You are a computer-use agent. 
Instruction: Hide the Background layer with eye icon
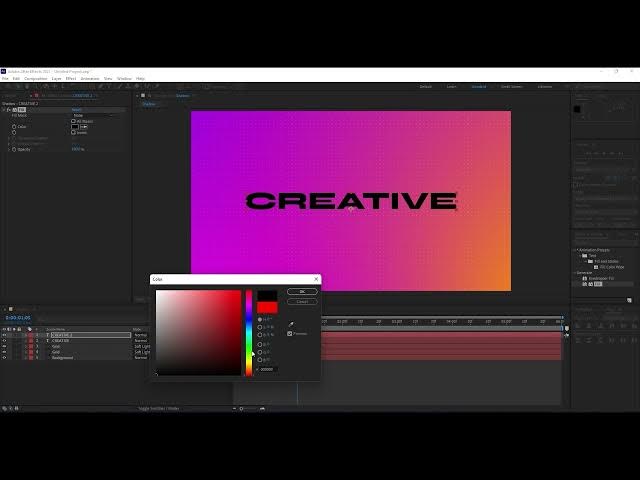click(x=4, y=357)
